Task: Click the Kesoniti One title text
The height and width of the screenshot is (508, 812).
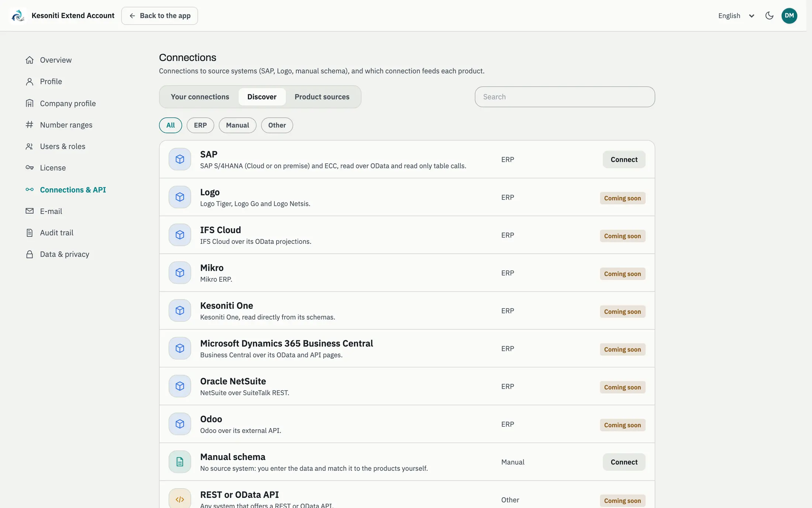Action: click(227, 306)
